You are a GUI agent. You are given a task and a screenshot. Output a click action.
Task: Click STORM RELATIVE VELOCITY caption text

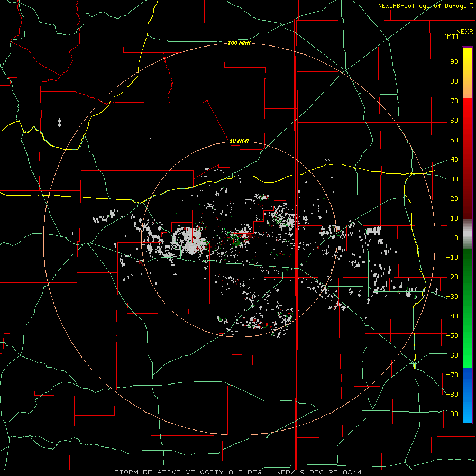170,472
